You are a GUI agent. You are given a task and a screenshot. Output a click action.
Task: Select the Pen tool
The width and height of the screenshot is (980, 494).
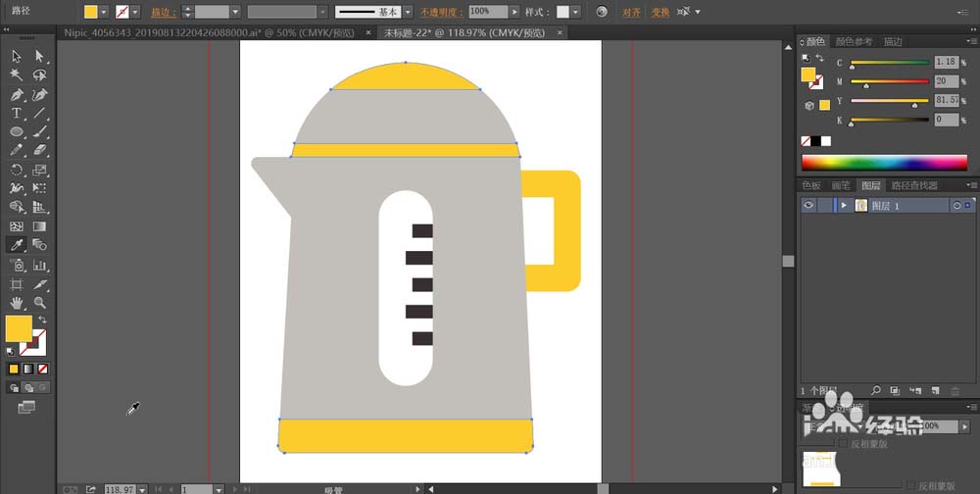coord(17,95)
